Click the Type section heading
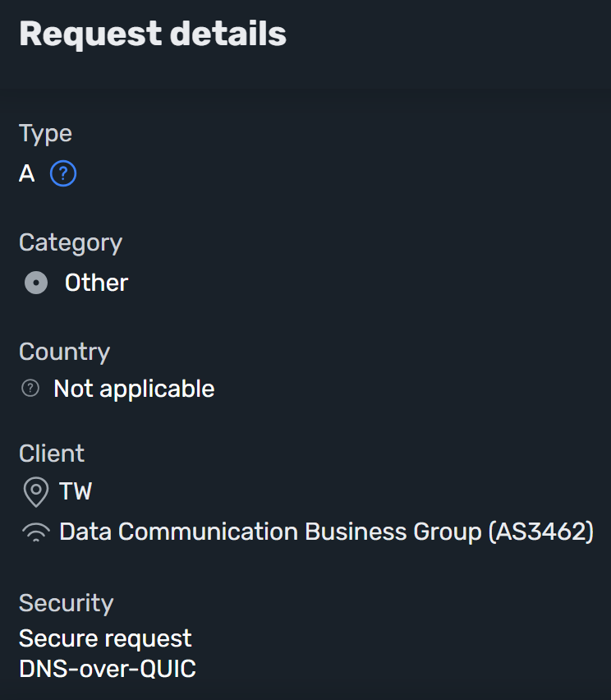The height and width of the screenshot is (700, 611). [45, 132]
